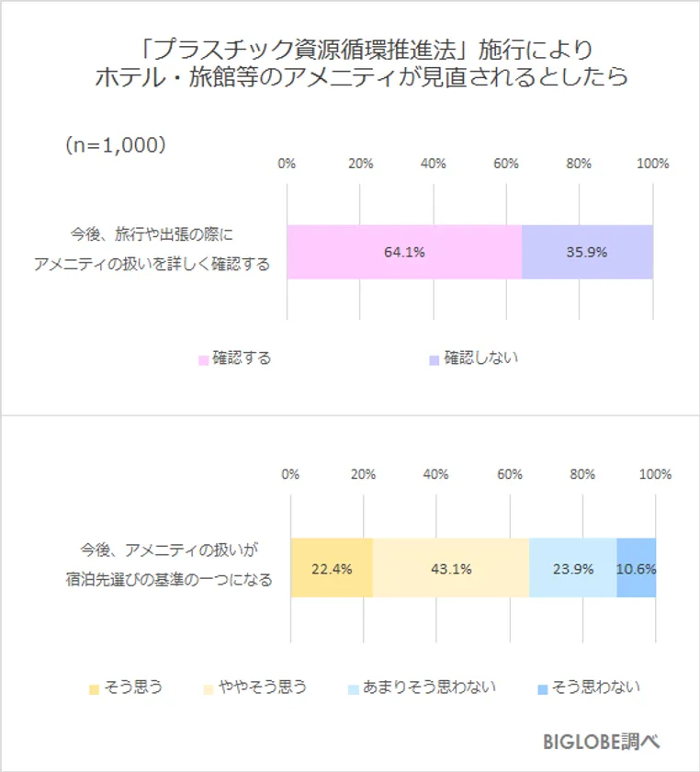The height and width of the screenshot is (772, 700).
Task: Click the あまりそう思わない legend text label
Action: point(429,687)
